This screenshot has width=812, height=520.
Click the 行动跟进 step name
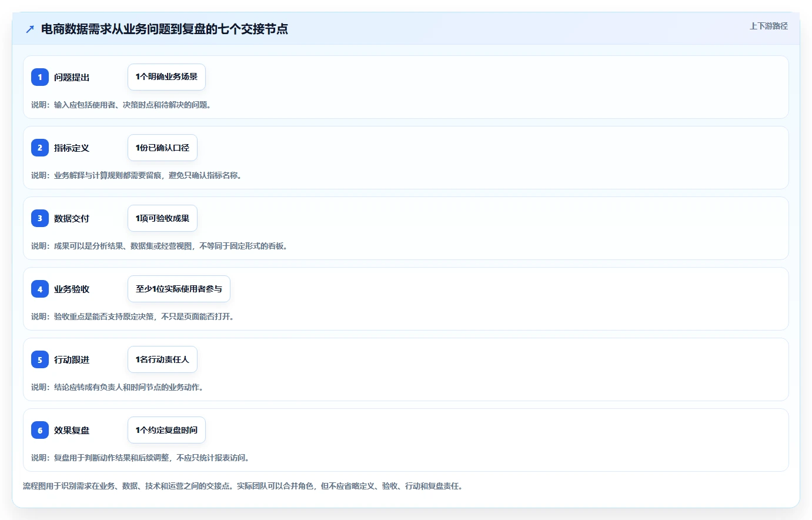click(72, 359)
